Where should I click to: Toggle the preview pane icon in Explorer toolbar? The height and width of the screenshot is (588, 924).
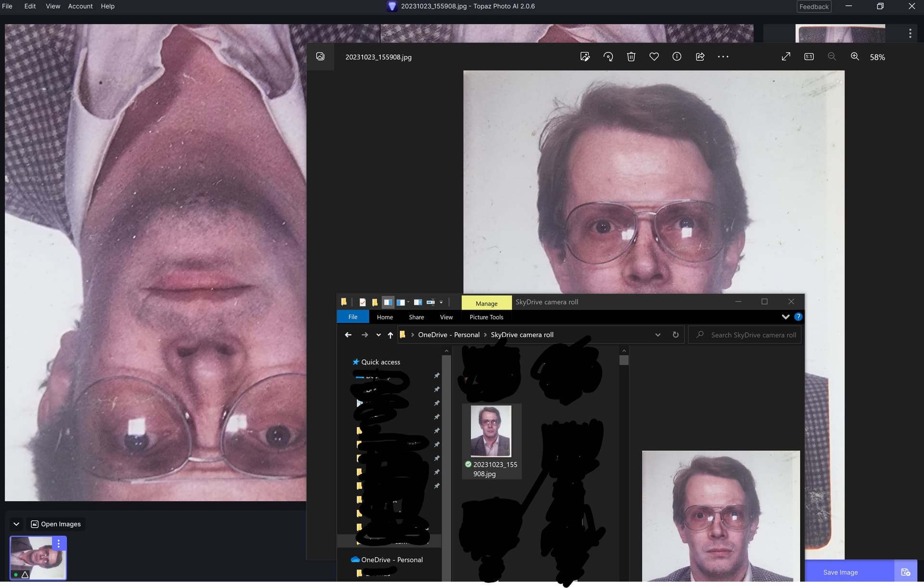point(388,302)
